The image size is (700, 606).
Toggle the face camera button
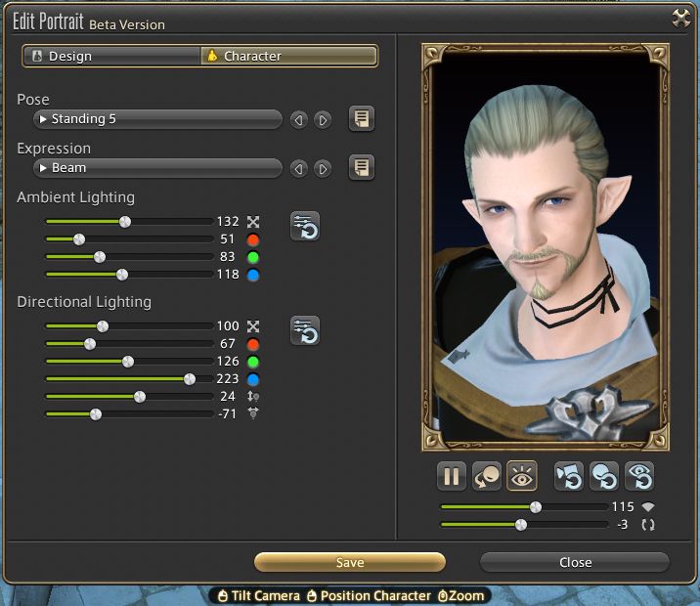(487, 476)
